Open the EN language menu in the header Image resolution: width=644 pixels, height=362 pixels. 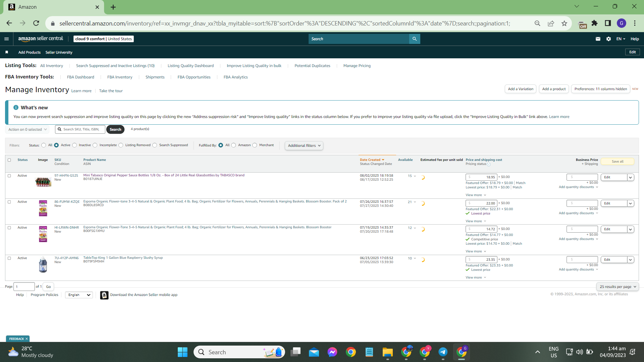tap(621, 39)
